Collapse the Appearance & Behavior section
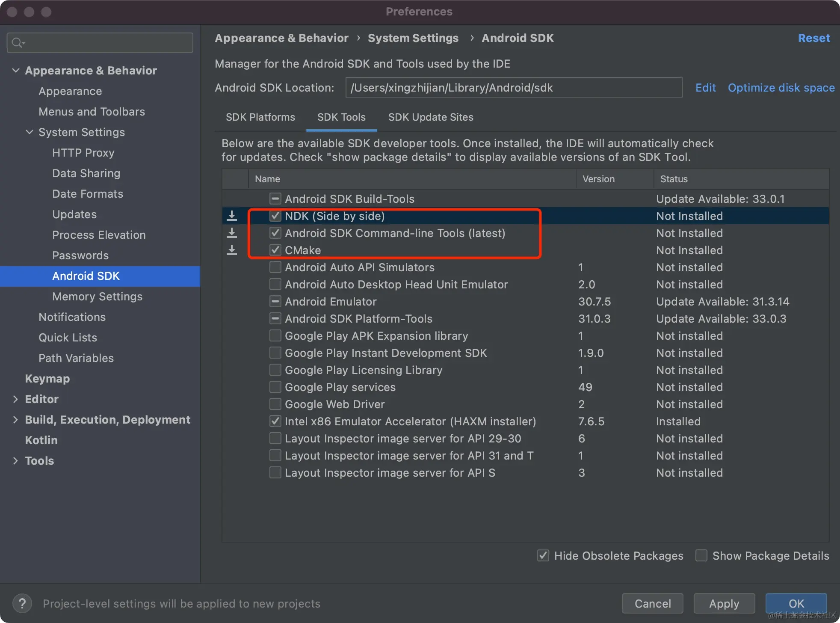840x623 pixels. [x=16, y=70]
